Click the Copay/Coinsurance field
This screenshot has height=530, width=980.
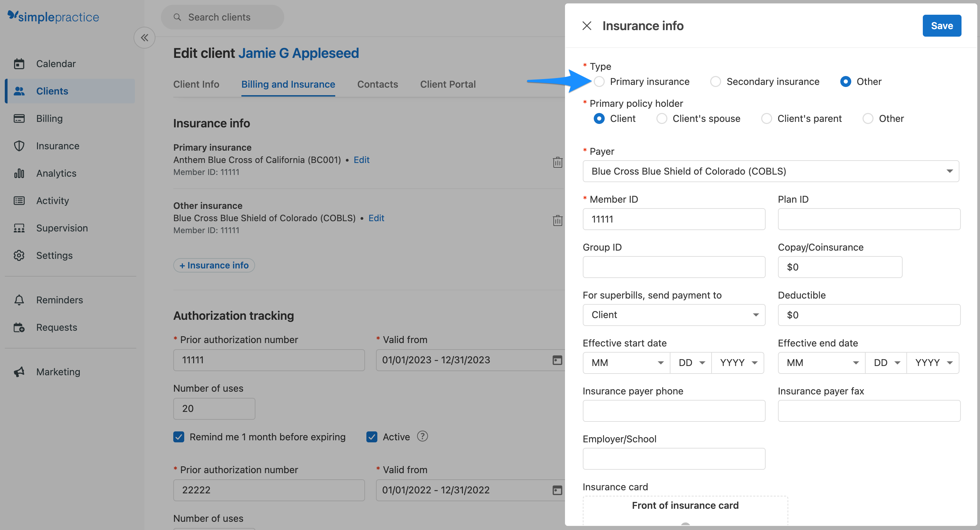point(840,267)
